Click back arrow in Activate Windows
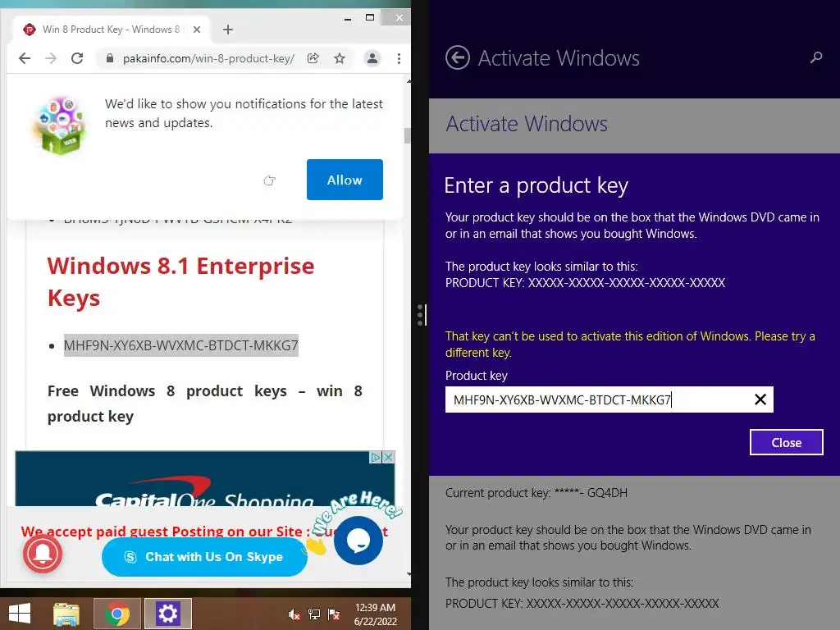The width and height of the screenshot is (840, 630). (x=458, y=57)
